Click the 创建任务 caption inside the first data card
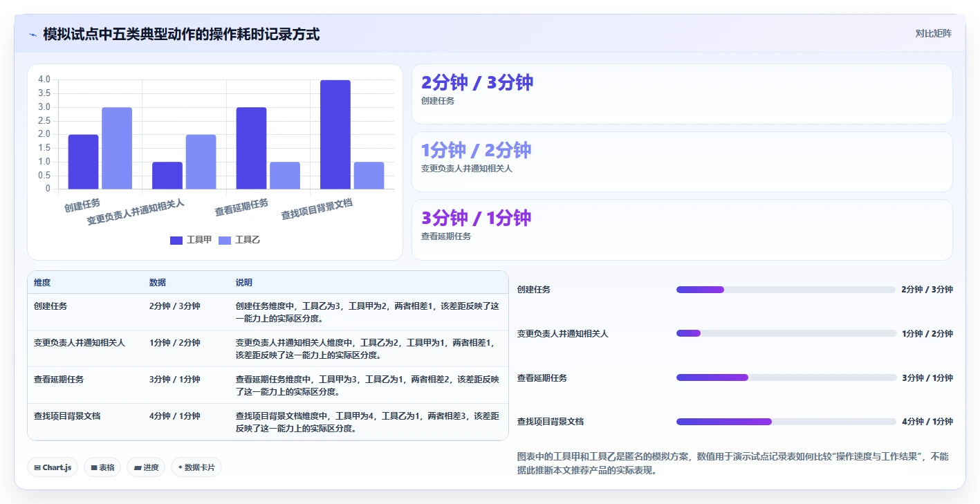The image size is (980, 504). pyautogui.click(x=438, y=101)
